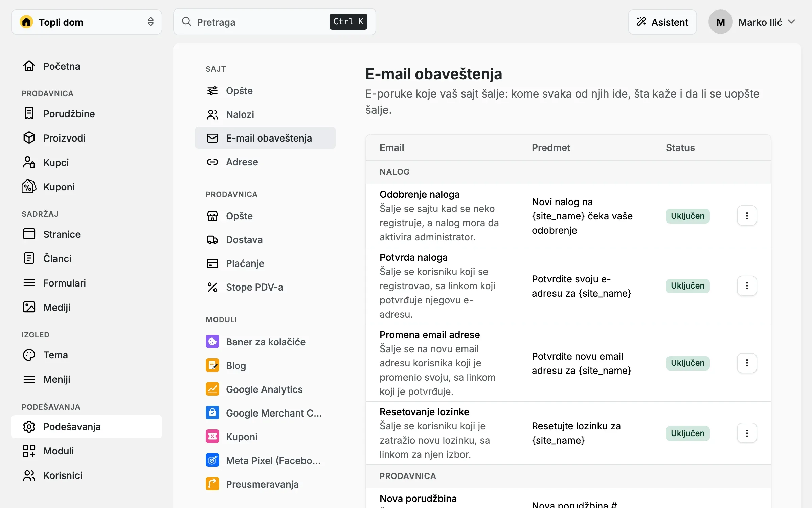Click the Pretraga search field
This screenshot has height=508, width=812.
coord(275,22)
